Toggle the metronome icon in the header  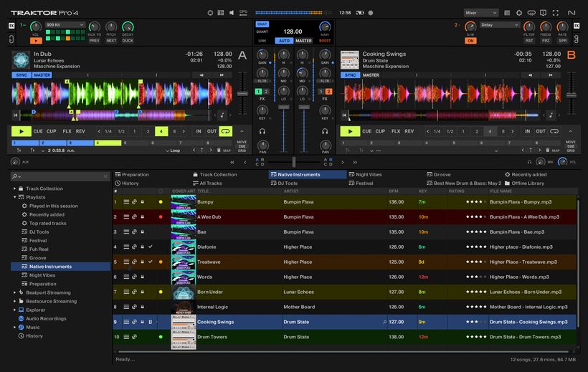(210, 13)
